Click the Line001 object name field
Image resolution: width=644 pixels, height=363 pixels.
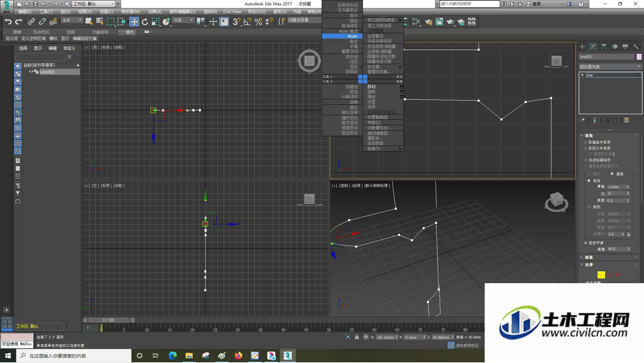pos(606,57)
